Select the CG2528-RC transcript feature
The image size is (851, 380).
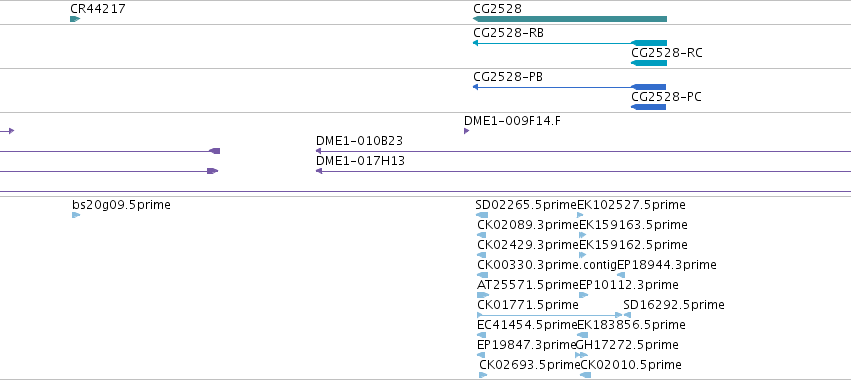click(x=649, y=63)
